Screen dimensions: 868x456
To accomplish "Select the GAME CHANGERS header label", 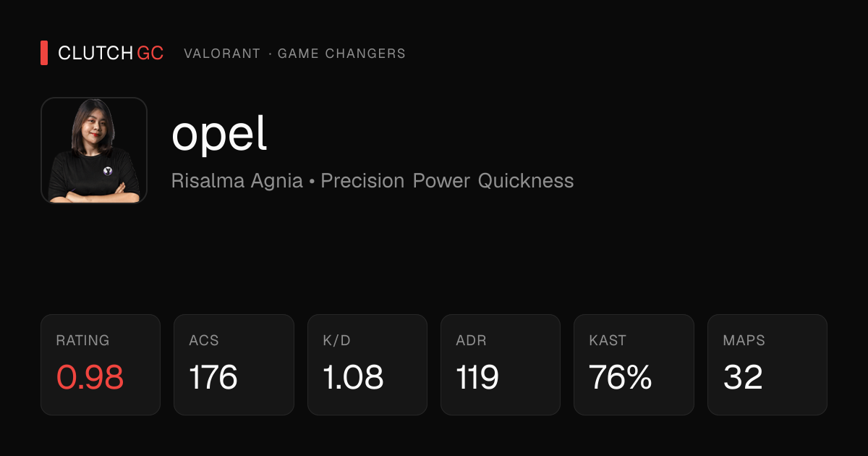I will [x=341, y=54].
